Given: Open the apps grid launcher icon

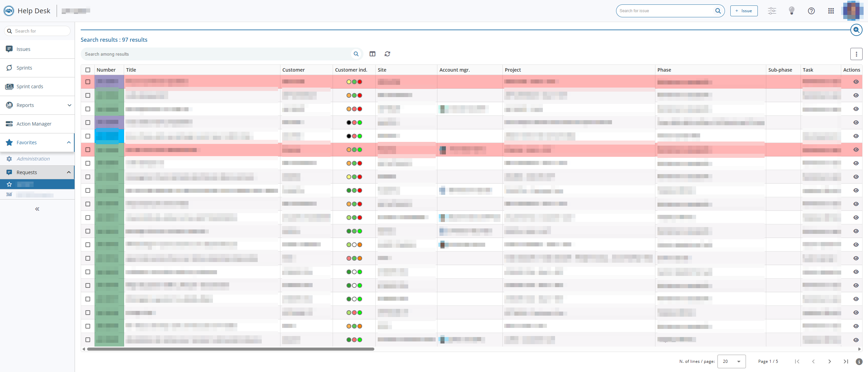Looking at the screenshot, I should click(831, 11).
